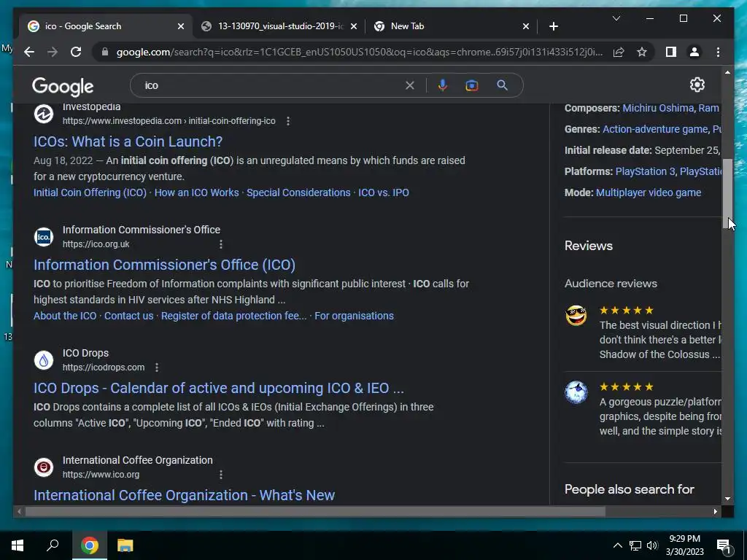Bookmark this page with the star
Viewport: 747px width, 560px height.
[x=642, y=52]
